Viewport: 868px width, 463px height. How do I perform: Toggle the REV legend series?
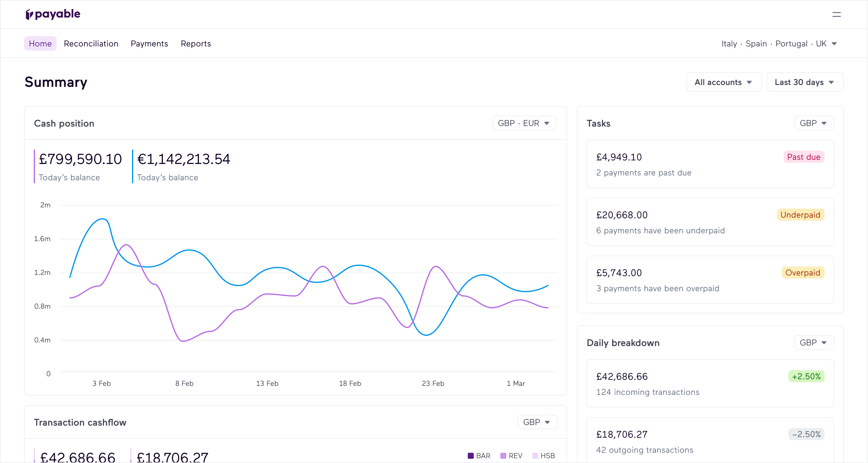coord(511,455)
